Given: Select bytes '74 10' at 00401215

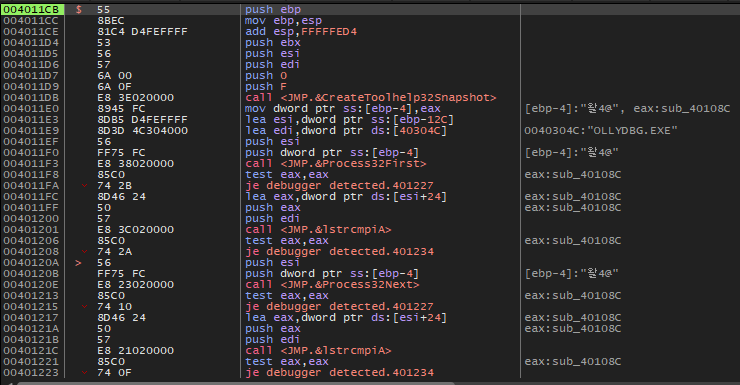Looking at the screenshot, I should point(115,307).
